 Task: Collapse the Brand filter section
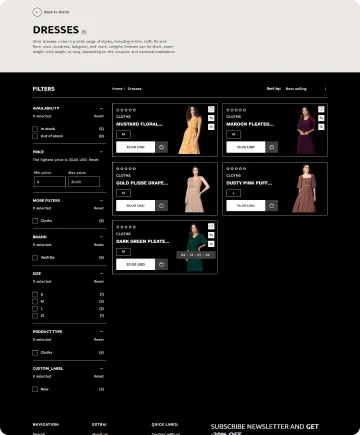(101, 237)
